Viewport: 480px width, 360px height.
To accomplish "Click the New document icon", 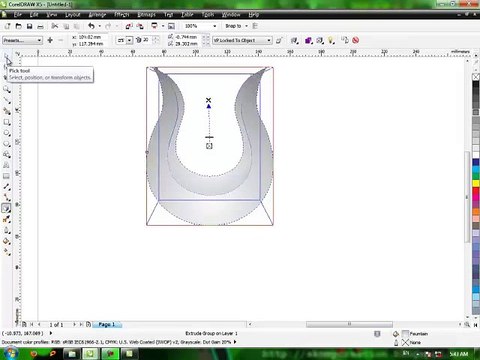I will pyautogui.click(x=7, y=26).
